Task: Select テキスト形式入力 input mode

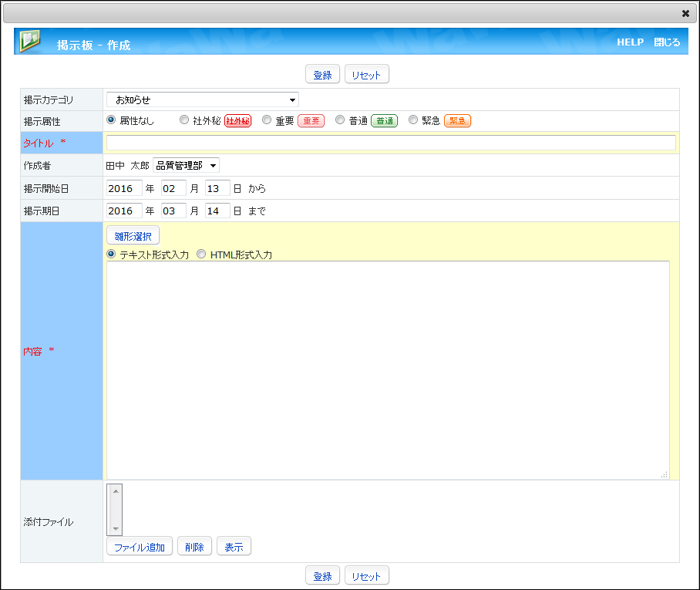Action: [x=111, y=254]
